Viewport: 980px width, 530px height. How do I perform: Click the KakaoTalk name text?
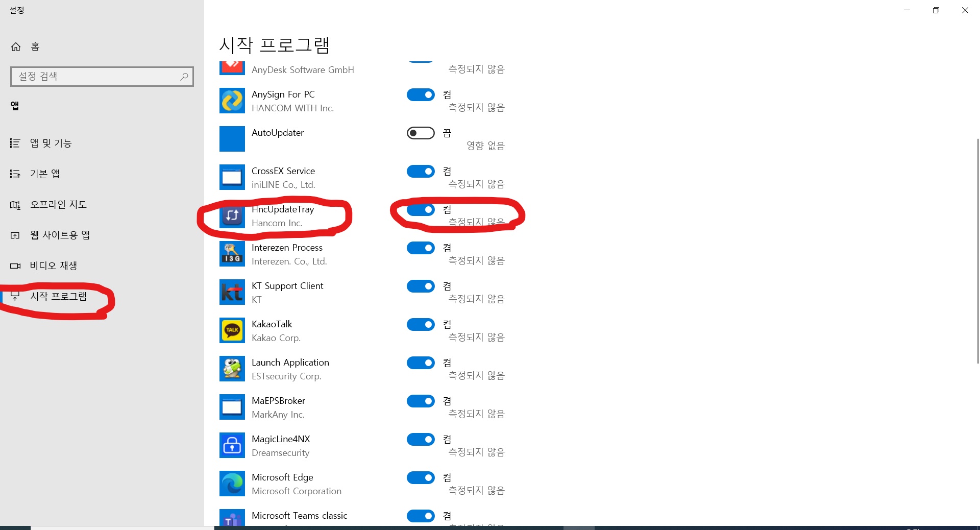[272, 324]
